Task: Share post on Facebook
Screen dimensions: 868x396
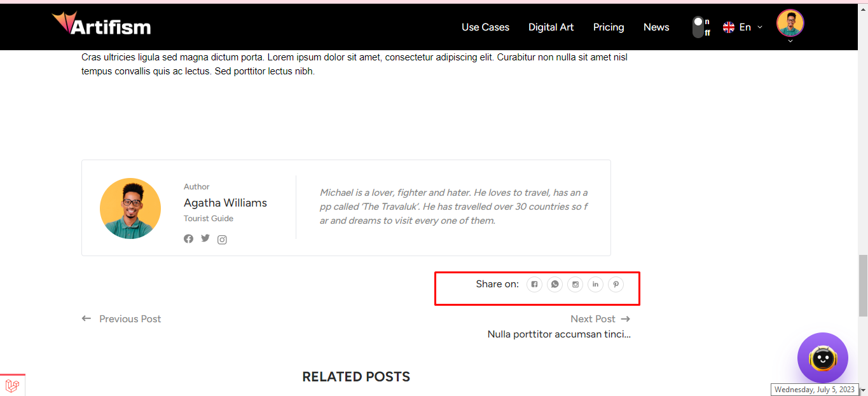Action: pos(535,285)
